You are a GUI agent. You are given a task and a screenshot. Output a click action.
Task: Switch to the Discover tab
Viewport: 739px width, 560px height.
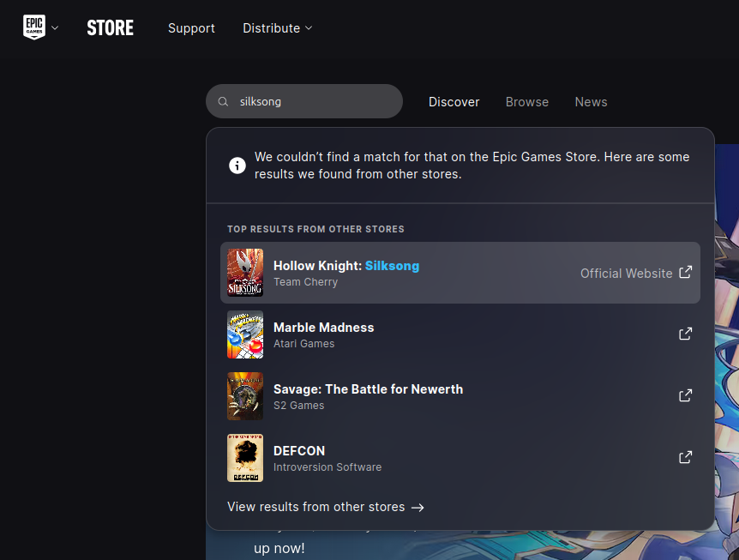454,102
